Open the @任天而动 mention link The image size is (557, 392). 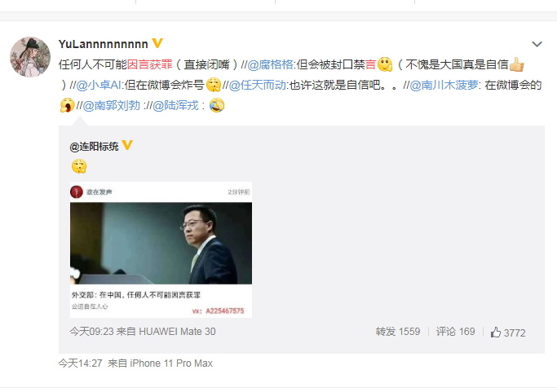(258, 86)
